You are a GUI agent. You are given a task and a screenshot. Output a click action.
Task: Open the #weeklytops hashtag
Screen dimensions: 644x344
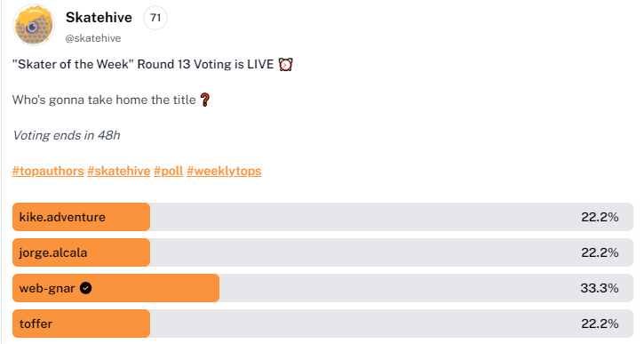pyautogui.click(x=224, y=171)
